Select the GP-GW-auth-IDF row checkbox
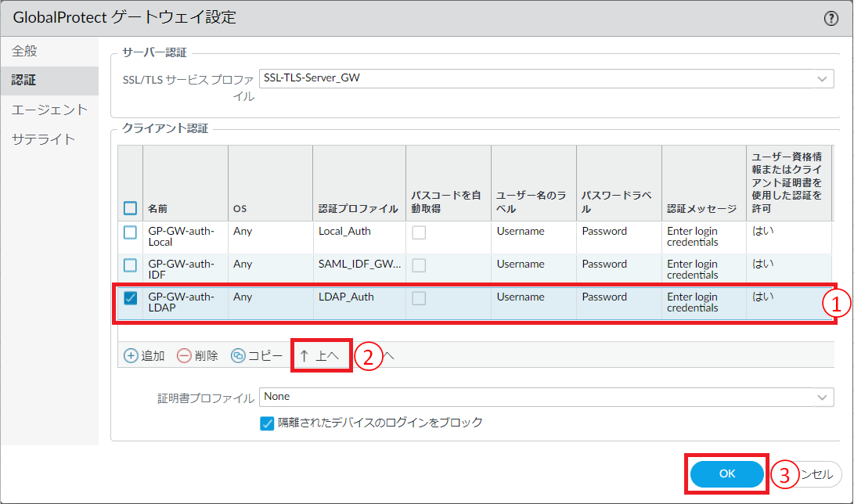This screenshot has width=854, height=504. [131, 265]
